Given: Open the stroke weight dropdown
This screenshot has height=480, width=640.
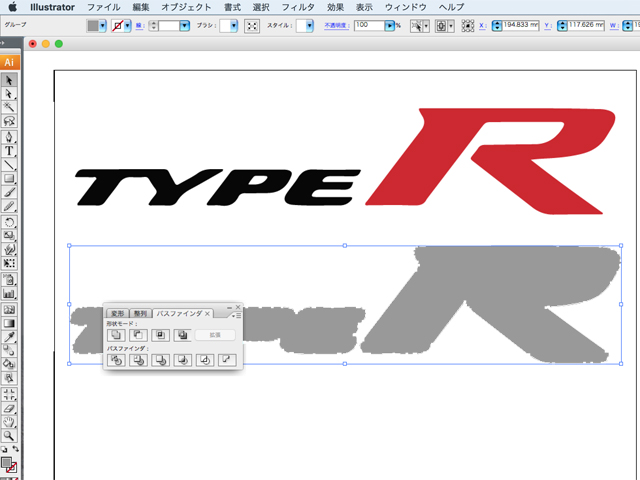Looking at the screenshot, I should (x=185, y=26).
